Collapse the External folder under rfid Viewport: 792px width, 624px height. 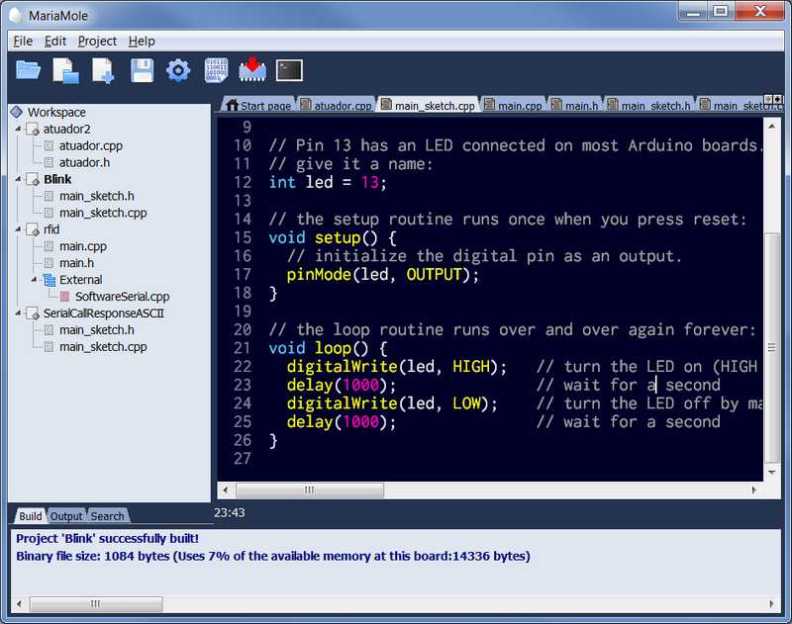34,280
